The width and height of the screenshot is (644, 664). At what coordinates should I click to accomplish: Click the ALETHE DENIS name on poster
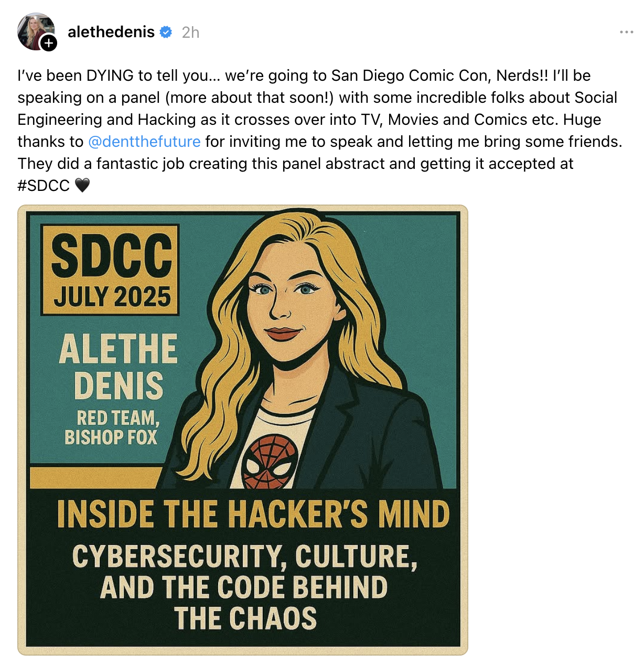[x=119, y=367]
